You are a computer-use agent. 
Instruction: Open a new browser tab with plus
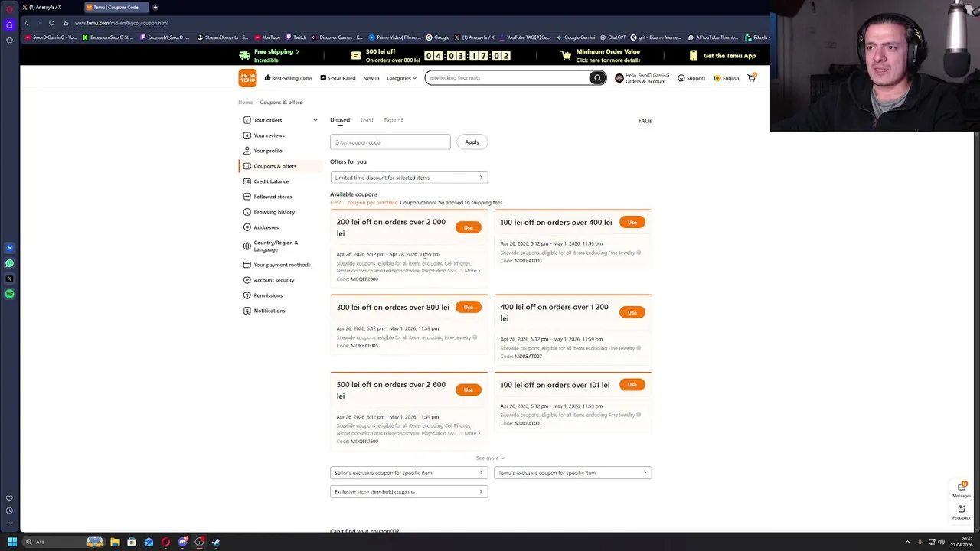(155, 7)
